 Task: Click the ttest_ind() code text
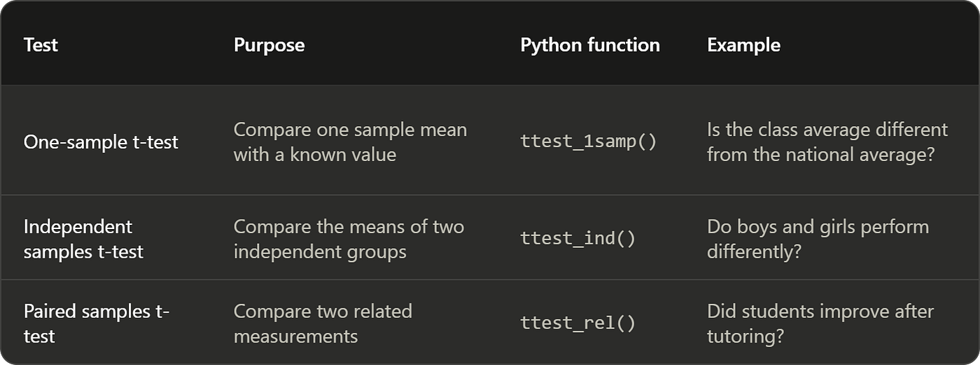click(578, 239)
